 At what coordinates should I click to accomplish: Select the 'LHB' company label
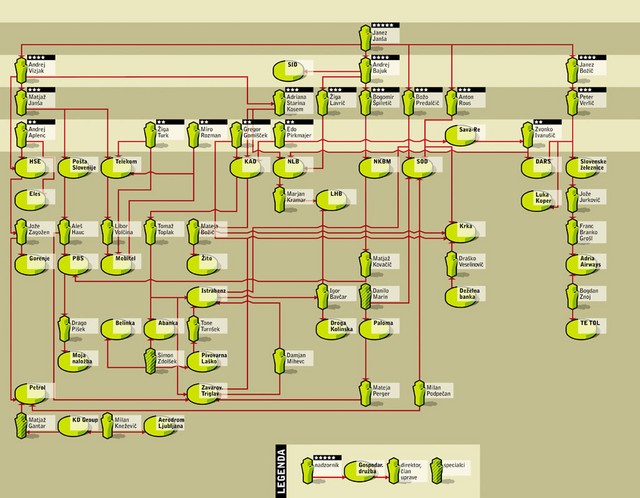point(336,194)
